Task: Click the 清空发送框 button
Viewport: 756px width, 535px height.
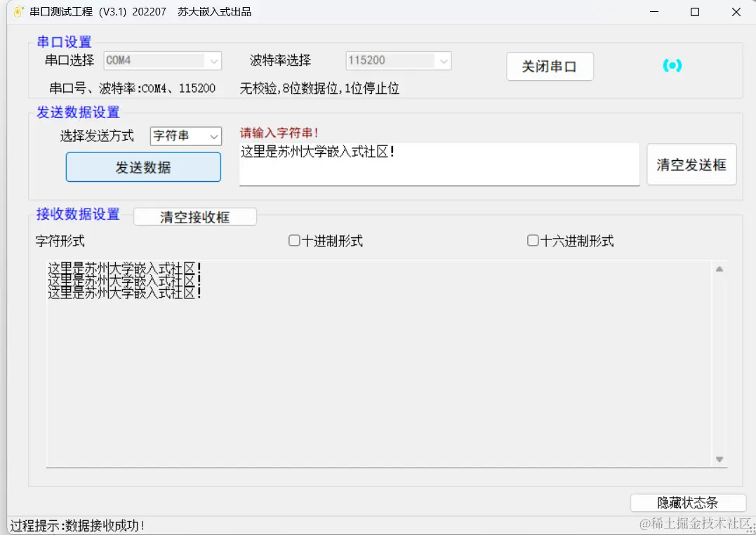Action: [x=691, y=164]
